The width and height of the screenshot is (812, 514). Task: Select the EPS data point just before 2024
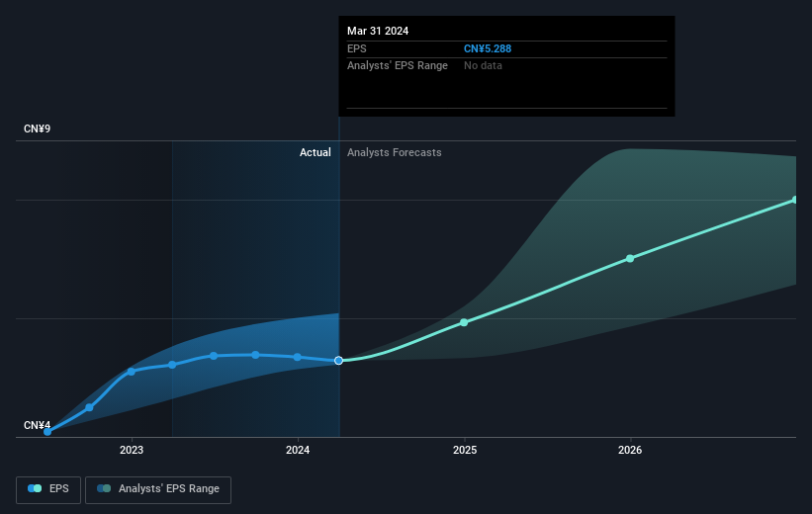255,355
